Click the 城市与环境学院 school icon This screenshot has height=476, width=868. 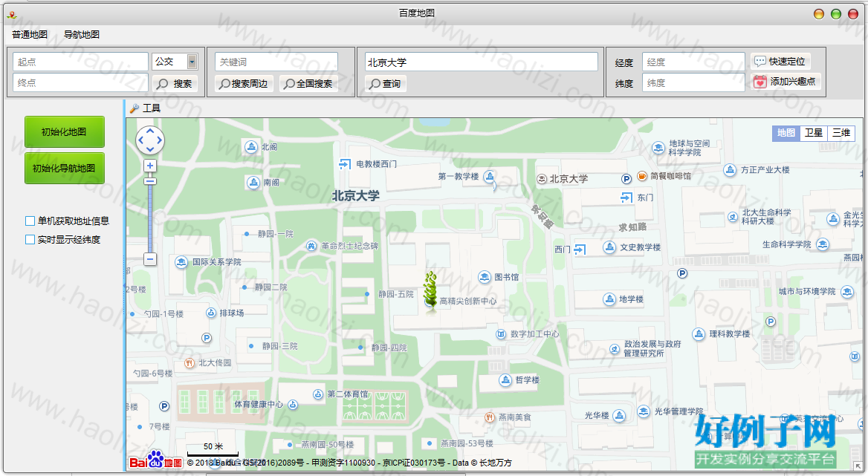point(847,291)
